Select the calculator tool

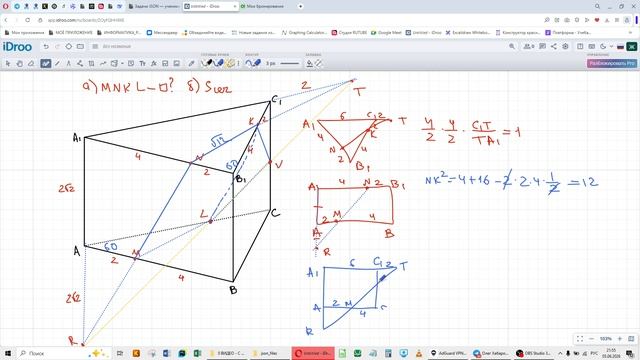(x=165, y=64)
